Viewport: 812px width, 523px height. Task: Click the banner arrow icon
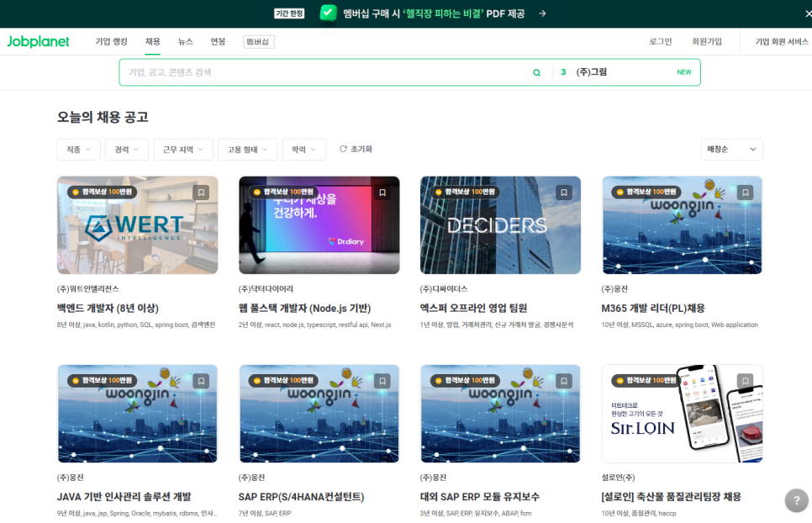542,13
